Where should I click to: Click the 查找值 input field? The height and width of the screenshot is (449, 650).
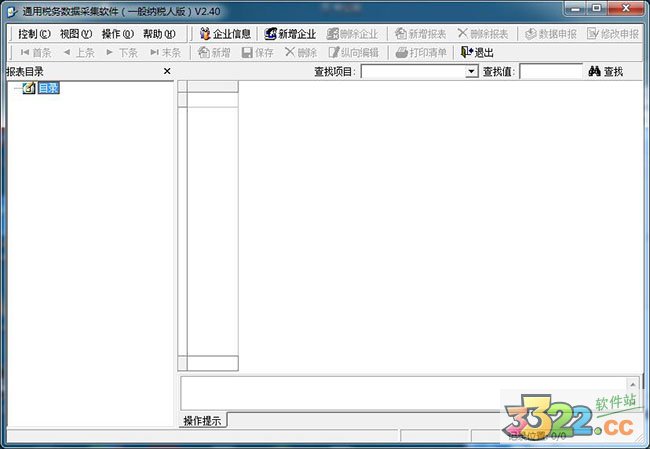pos(551,71)
